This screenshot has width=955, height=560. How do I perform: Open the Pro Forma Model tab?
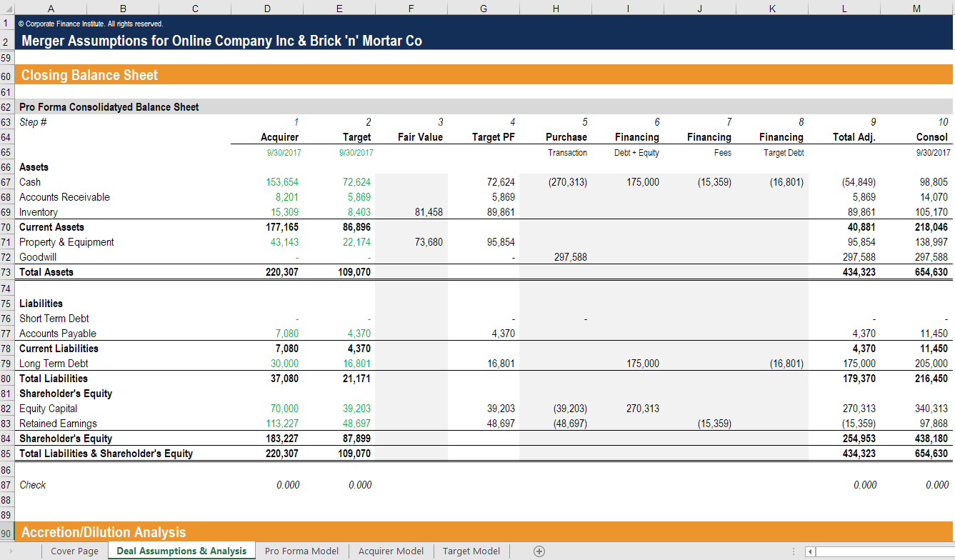301,551
